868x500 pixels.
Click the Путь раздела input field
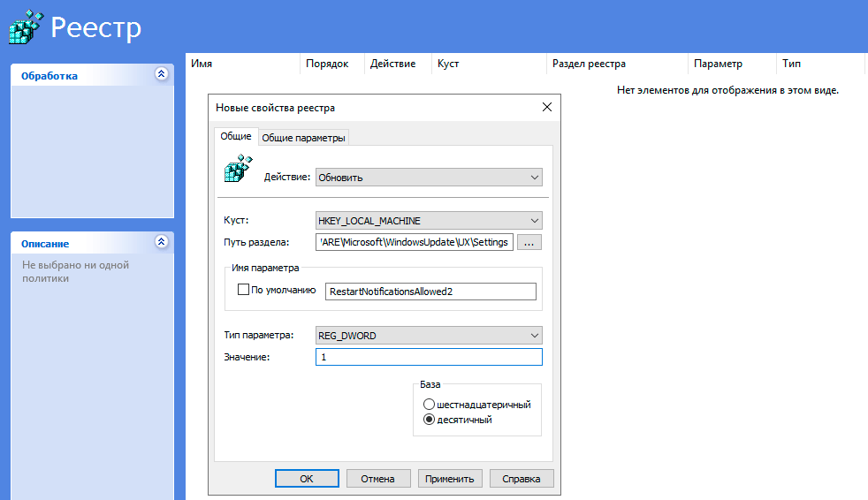click(415, 242)
